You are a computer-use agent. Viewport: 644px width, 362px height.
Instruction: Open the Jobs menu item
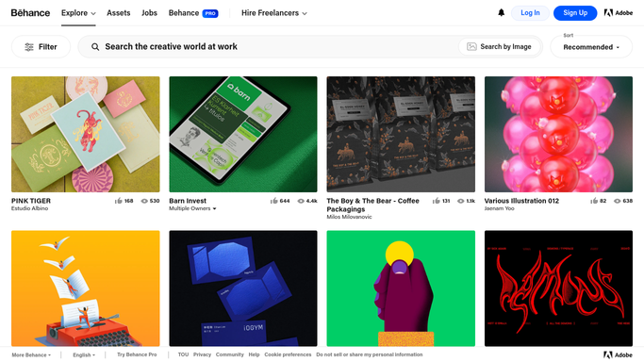coord(149,13)
